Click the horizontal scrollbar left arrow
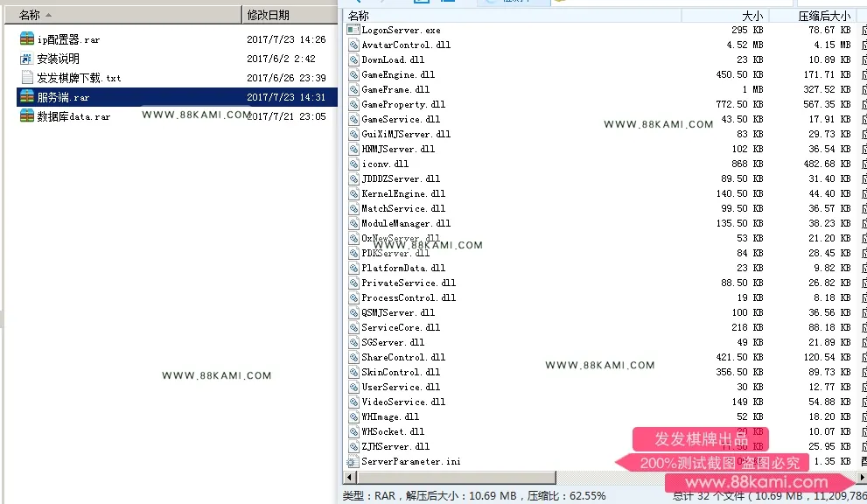This screenshot has height=504, width=867. pos(349,478)
